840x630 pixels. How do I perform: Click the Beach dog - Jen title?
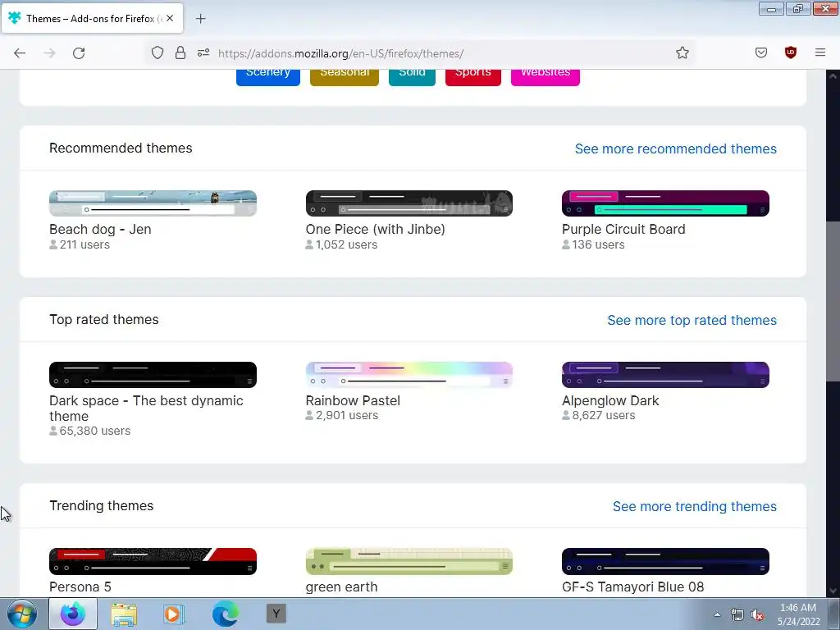[100, 230]
